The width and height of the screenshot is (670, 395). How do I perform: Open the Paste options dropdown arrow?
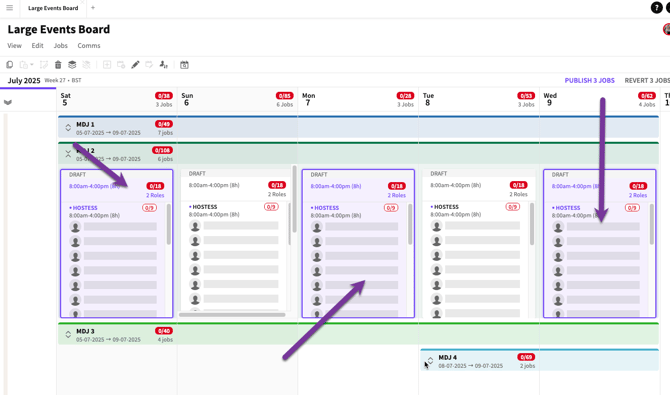32,65
